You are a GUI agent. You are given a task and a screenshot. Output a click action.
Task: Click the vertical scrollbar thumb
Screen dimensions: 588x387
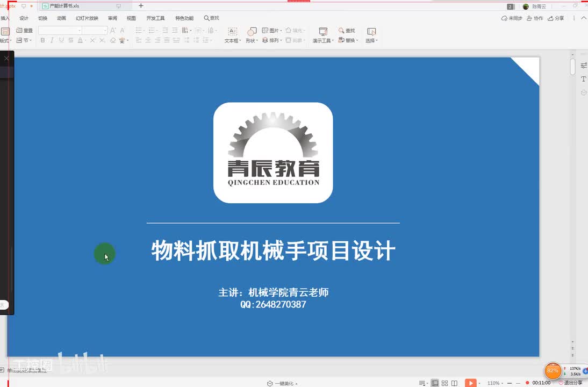(572, 67)
